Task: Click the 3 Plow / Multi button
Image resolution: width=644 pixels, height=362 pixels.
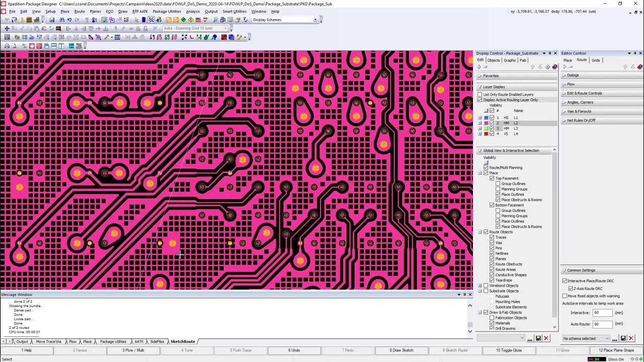Action: (133, 350)
